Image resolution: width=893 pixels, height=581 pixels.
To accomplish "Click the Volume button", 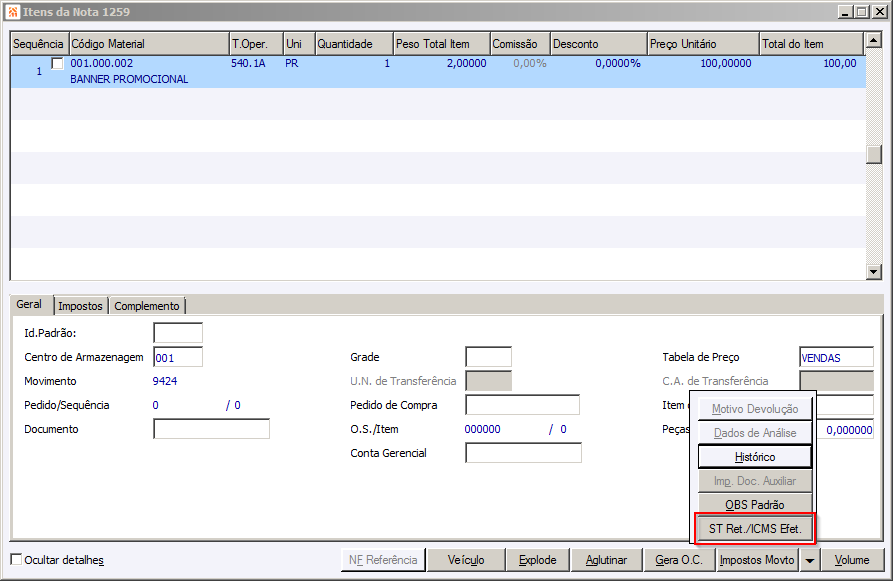I will [x=852, y=560].
